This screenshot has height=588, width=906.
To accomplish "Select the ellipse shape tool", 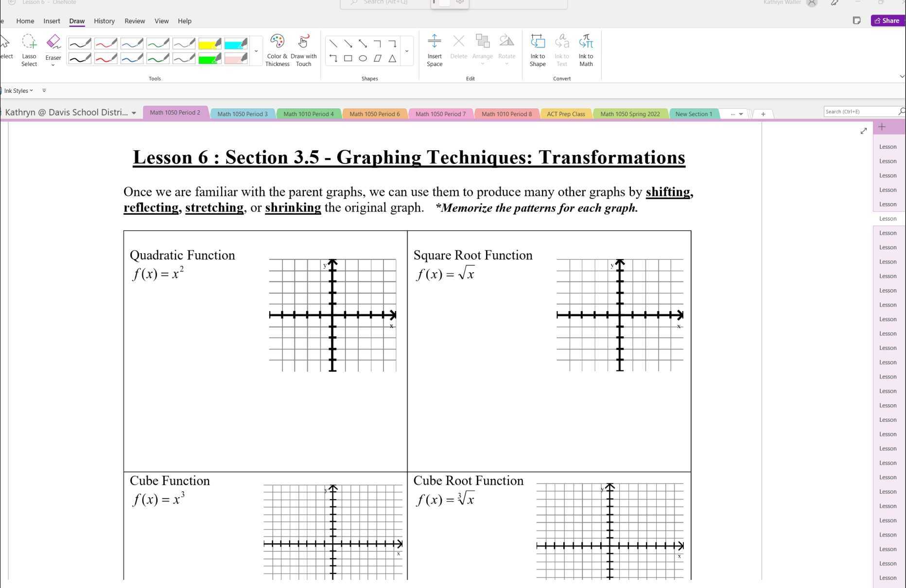I will pos(363,58).
